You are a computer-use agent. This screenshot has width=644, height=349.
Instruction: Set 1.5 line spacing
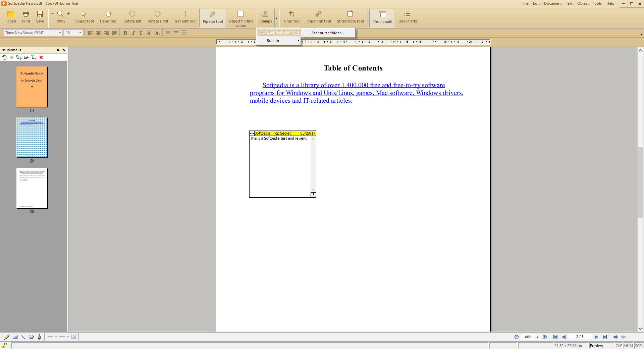coord(176,33)
